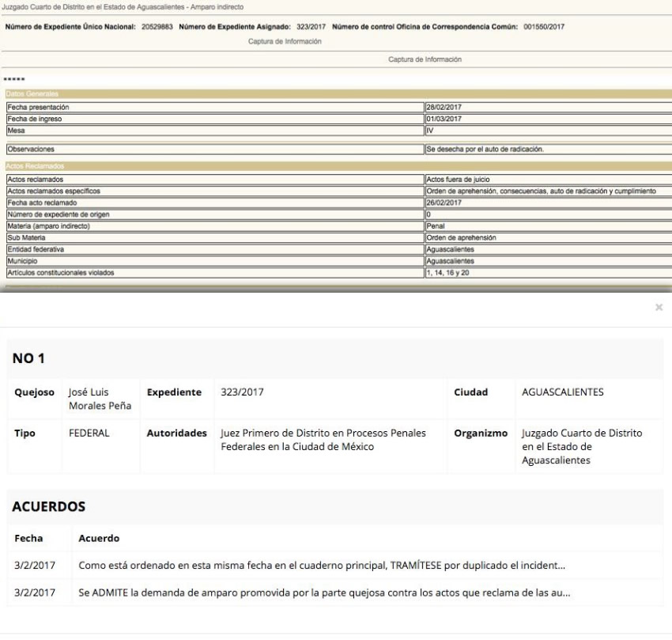
Task: Click the Expediente number 323/2017
Action: pos(242,392)
